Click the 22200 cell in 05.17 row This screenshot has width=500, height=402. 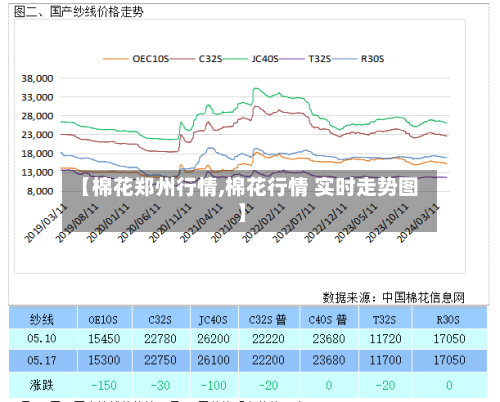268,360
